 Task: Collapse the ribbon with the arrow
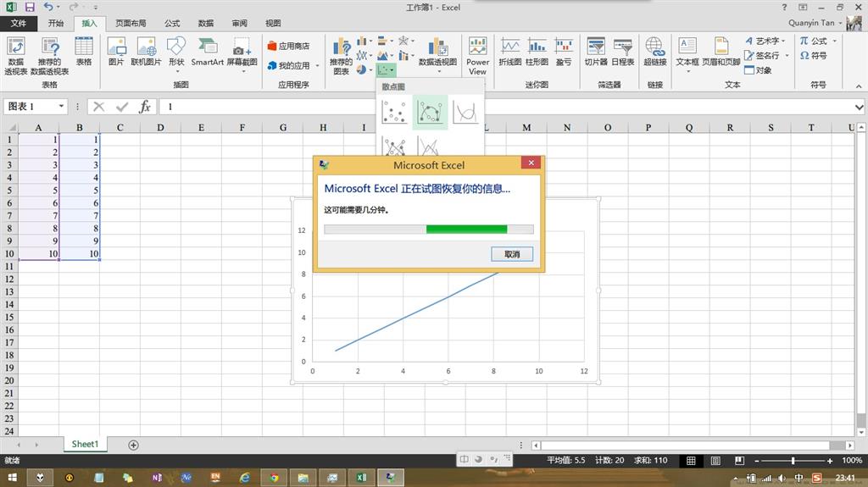click(x=859, y=86)
